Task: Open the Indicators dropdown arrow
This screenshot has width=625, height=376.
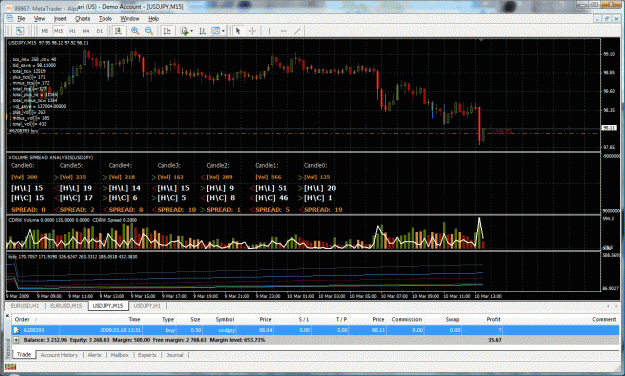Action: [192, 31]
